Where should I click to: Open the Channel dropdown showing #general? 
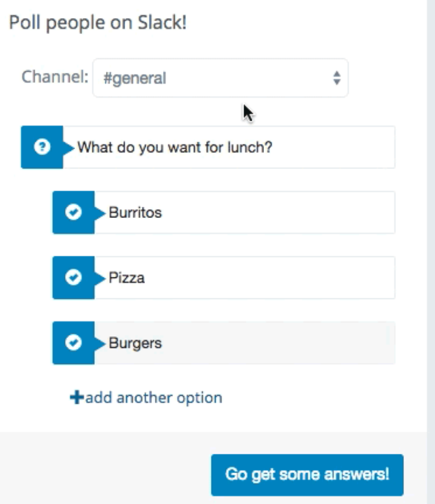pyautogui.click(x=221, y=78)
